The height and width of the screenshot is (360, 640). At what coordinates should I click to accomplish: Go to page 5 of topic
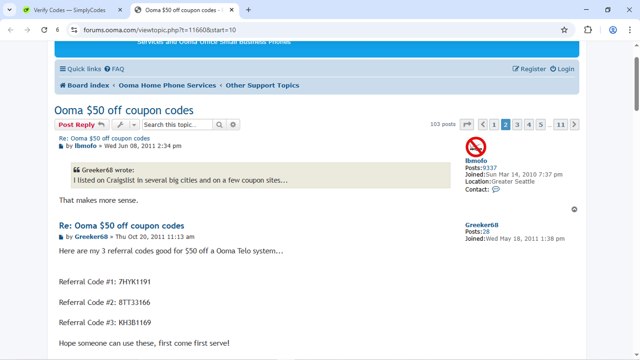click(540, 124)
